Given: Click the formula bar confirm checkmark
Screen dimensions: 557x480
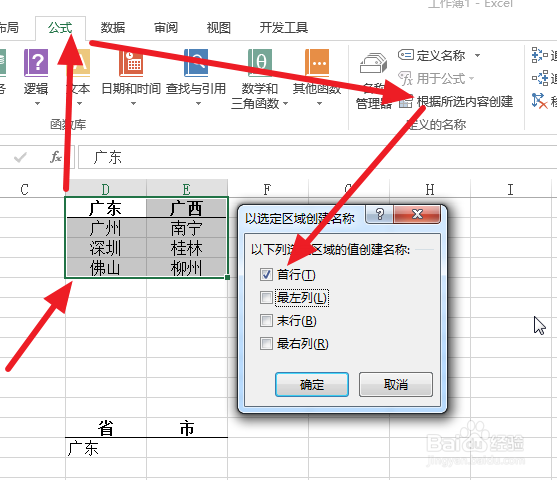Looking at the screenshot, I should 20,157.
